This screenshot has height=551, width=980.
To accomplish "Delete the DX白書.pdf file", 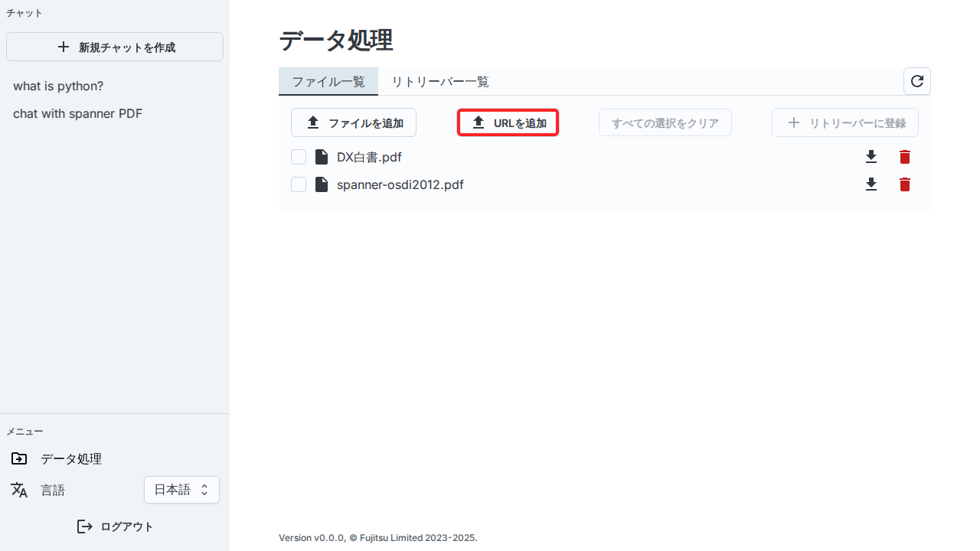I will pos(905,157).
